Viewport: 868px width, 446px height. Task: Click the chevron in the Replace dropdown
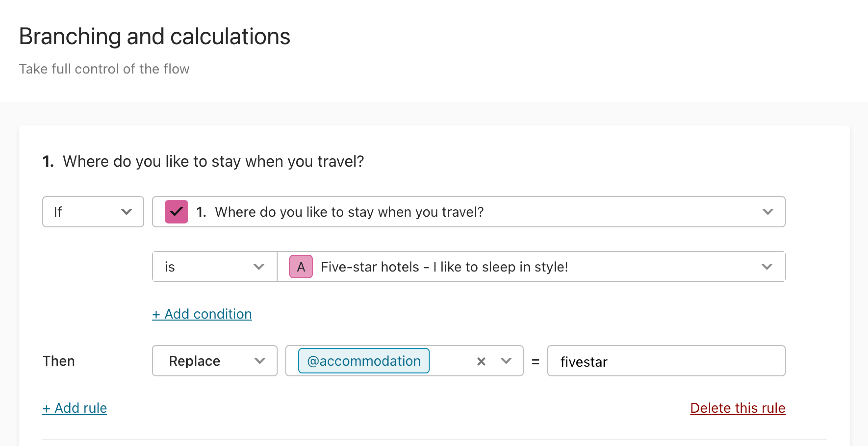pyautogui.click(x=260, y=361)
